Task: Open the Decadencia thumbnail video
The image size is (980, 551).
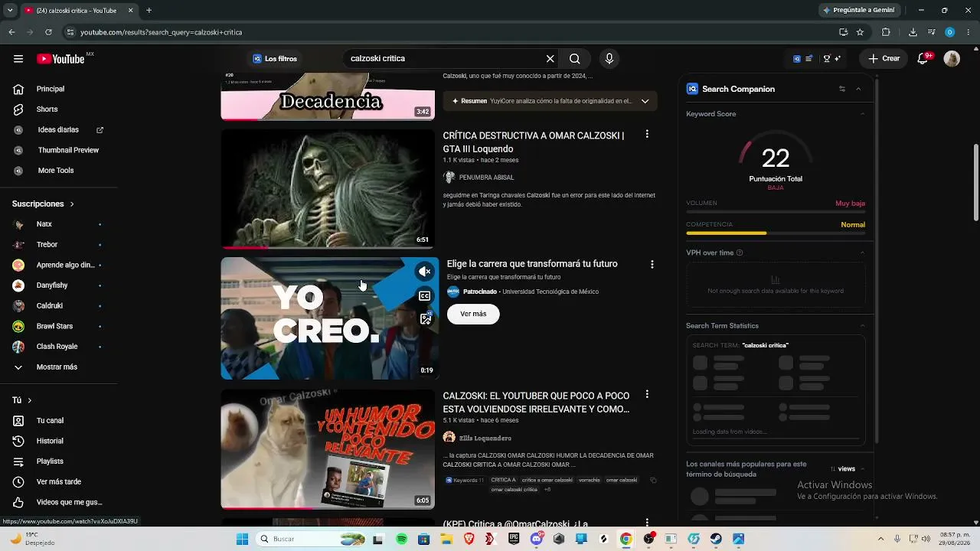Action: coord(328,96)
